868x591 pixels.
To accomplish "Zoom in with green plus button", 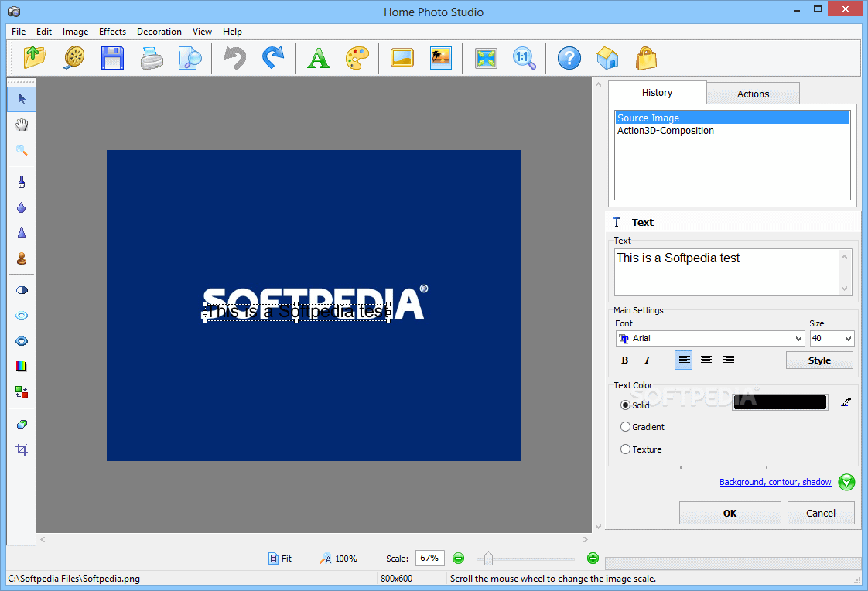I will [x=593, y=559].
